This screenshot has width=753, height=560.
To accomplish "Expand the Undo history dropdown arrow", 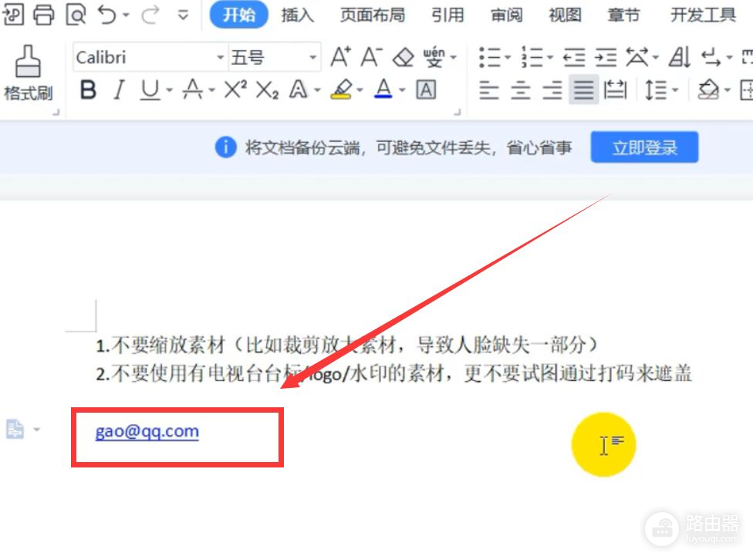I will point(126,15).
